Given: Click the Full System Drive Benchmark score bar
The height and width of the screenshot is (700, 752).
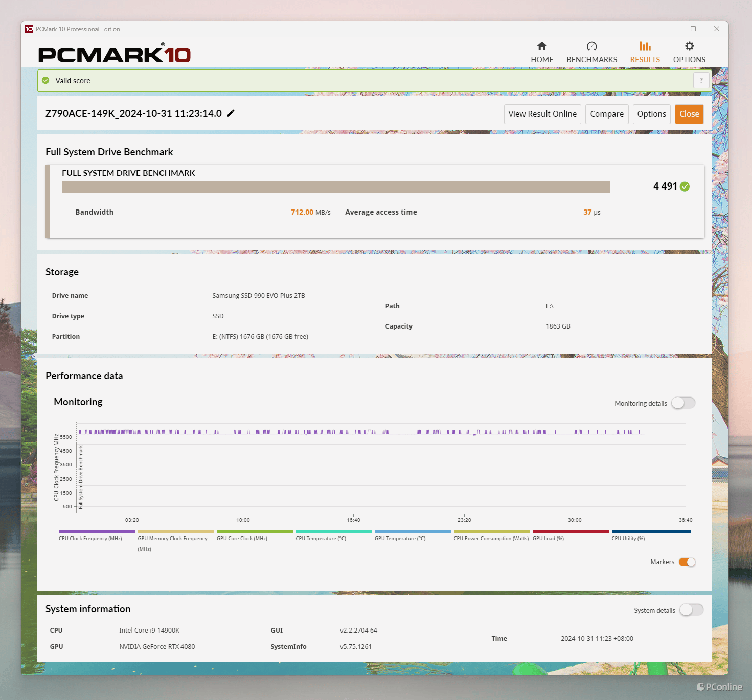Looking at the screenshot, I should [x=335, y=187].
